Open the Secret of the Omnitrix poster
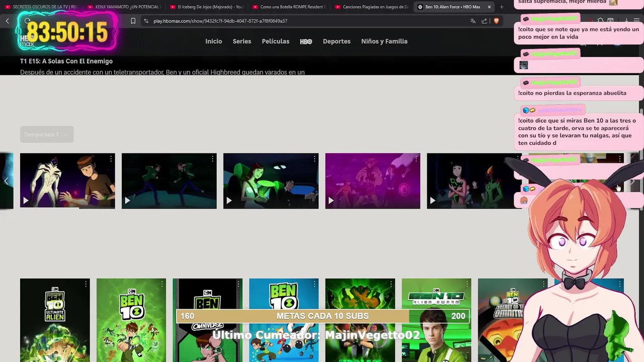Image resolution: width=644 pixels, height=362 pixels. 513,320
